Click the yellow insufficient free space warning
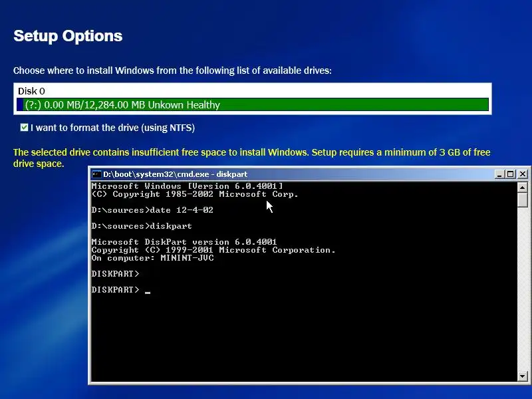 pos(252,158)
